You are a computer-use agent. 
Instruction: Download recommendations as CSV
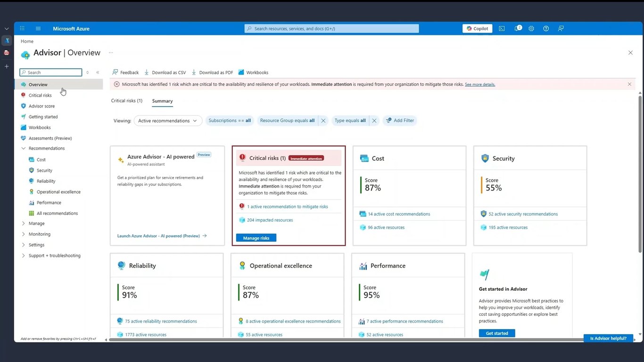[x=165, y=73]
